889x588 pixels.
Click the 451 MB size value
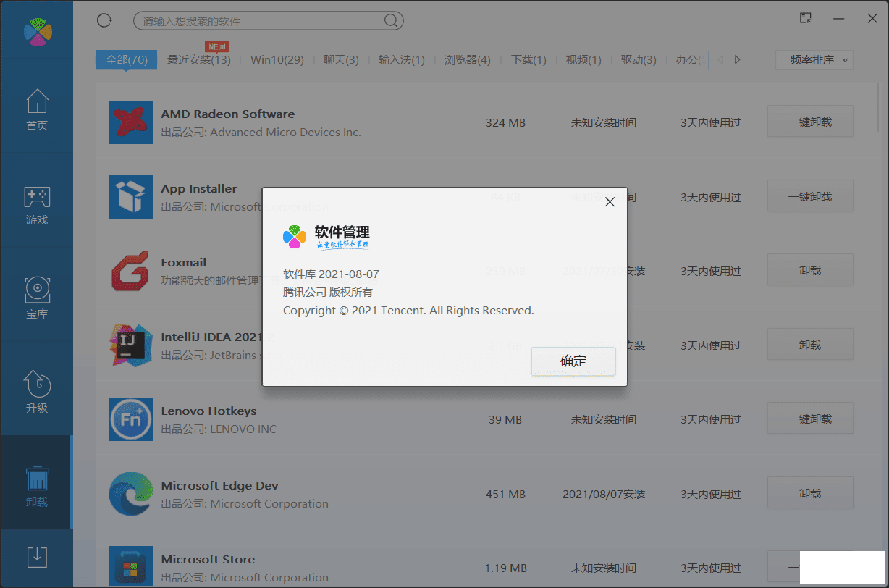click(505, 494)
